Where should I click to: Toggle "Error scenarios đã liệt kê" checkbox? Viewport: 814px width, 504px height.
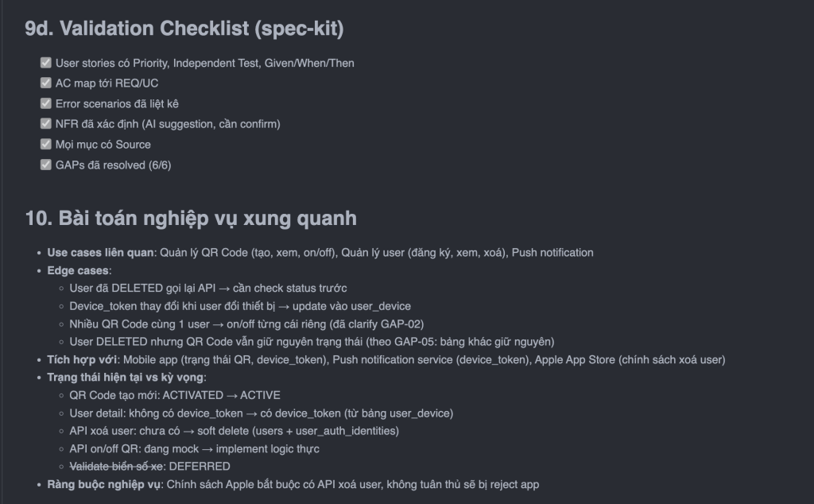click(x=45, y=103)
